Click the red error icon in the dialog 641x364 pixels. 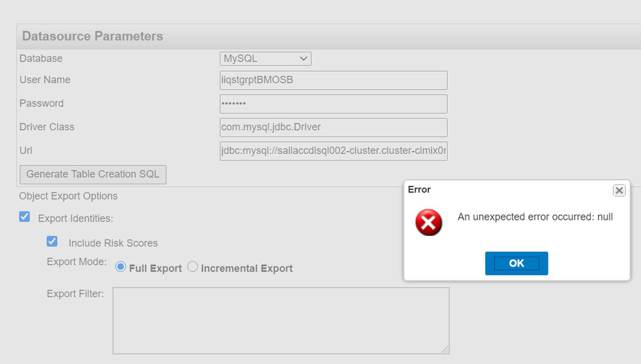[429, 223]
